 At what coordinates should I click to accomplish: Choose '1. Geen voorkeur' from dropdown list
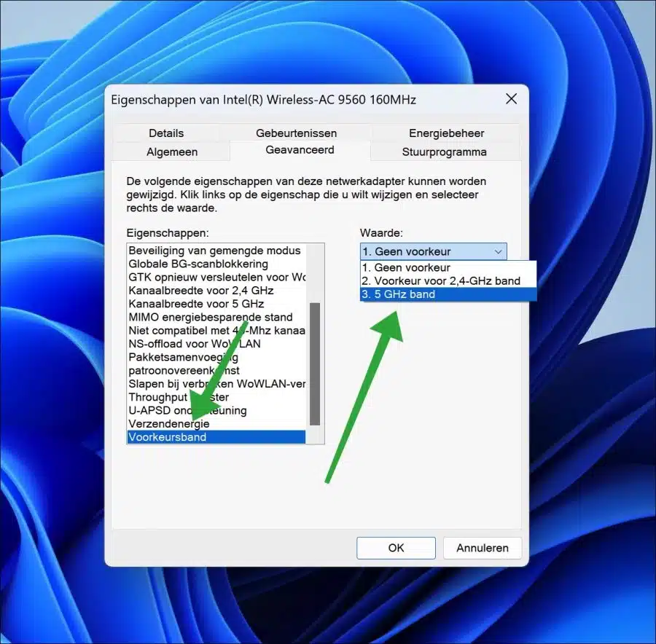click(448, 267)
